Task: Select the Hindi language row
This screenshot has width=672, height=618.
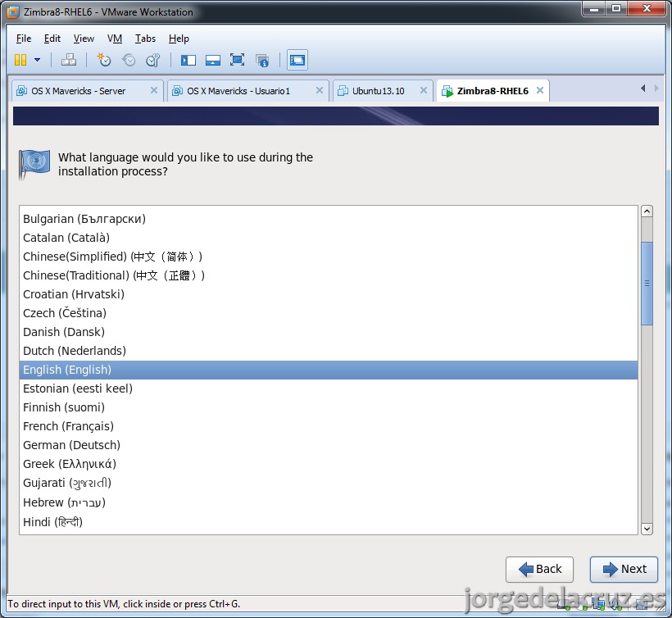Action: pos(329,522)
